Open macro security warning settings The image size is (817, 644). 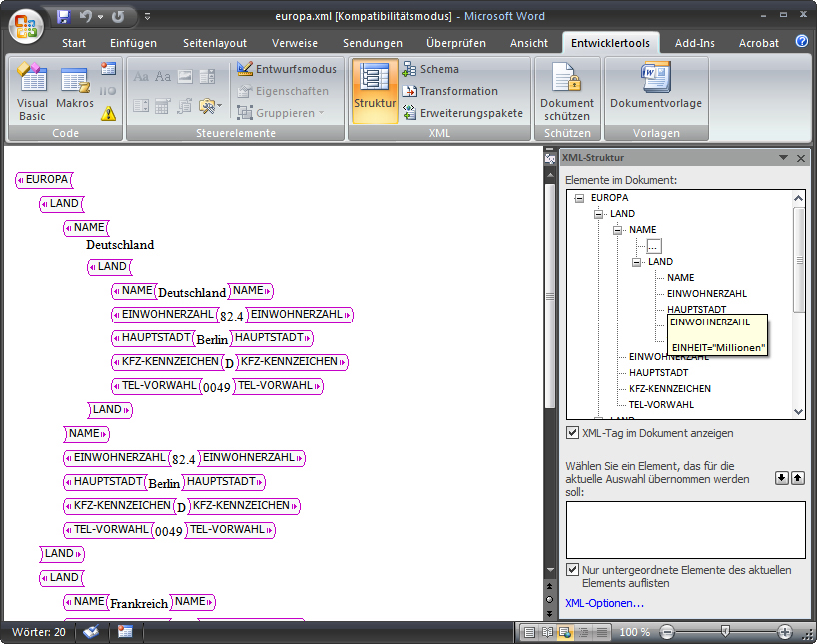[x=108, y=113]
